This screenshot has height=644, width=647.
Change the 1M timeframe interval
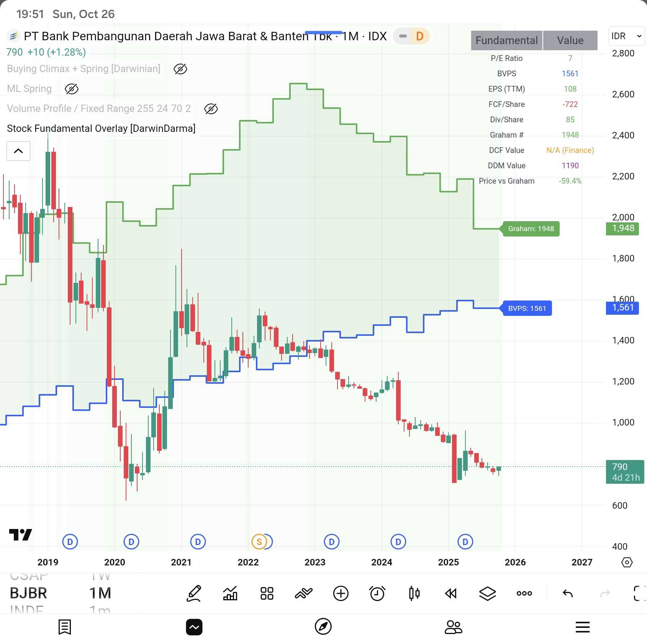point(100,593)
